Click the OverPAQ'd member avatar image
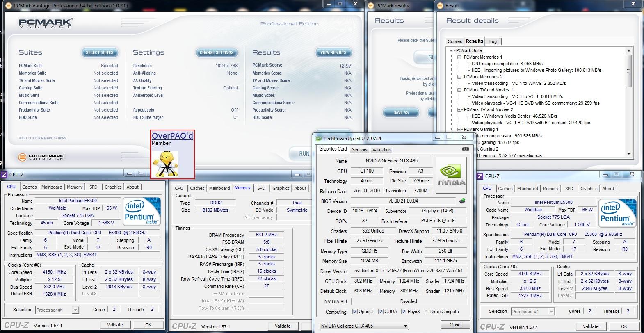This screenshot has height=333, width=644. pyautogui.click(x=166, y=163)
